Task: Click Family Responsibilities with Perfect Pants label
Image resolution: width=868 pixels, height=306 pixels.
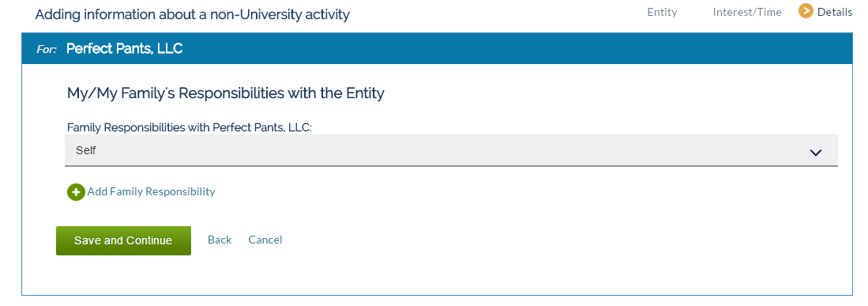Action: point(190,127)
